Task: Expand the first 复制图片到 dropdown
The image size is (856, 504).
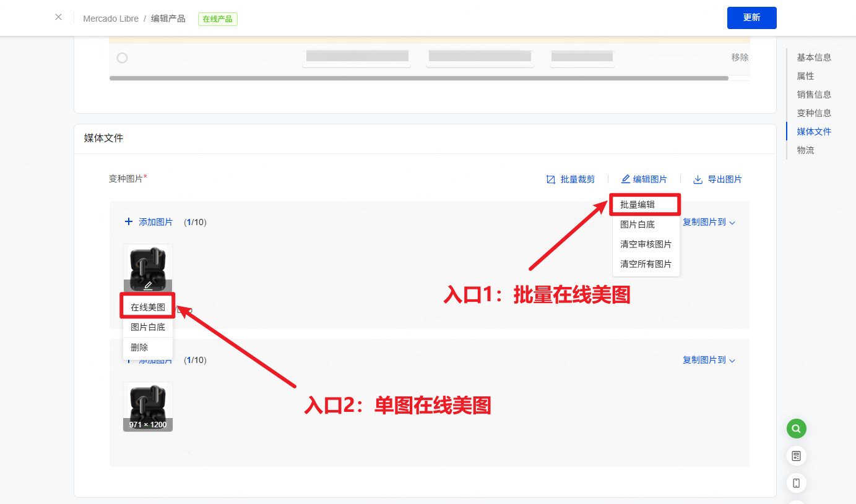Action: 709,222
